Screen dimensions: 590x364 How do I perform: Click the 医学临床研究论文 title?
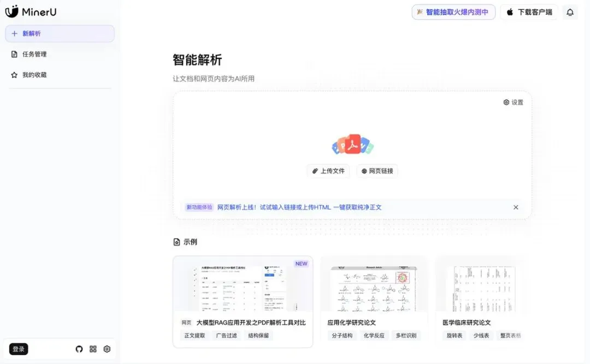(x=467, y=323)
